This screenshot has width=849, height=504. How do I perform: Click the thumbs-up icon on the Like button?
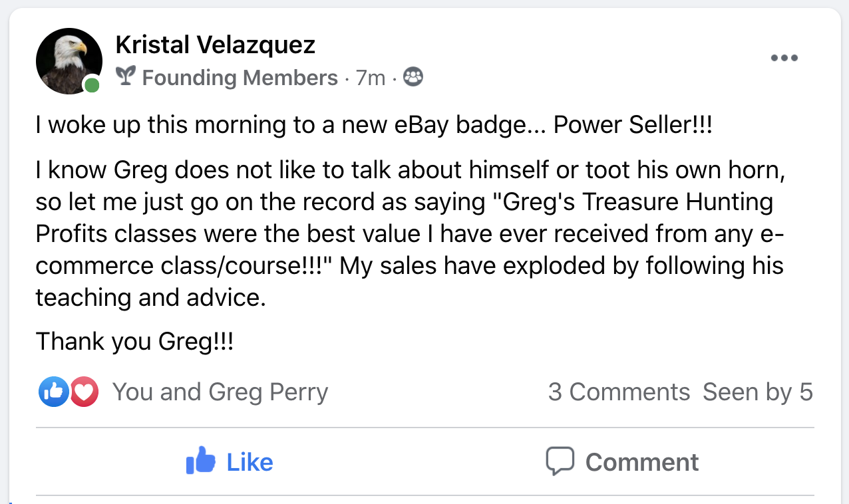click(200, 461)
